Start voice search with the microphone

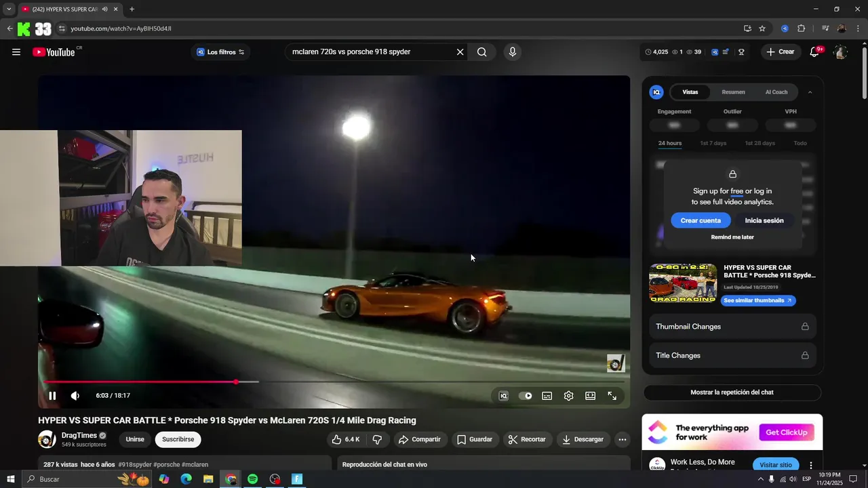pos(513,52)
